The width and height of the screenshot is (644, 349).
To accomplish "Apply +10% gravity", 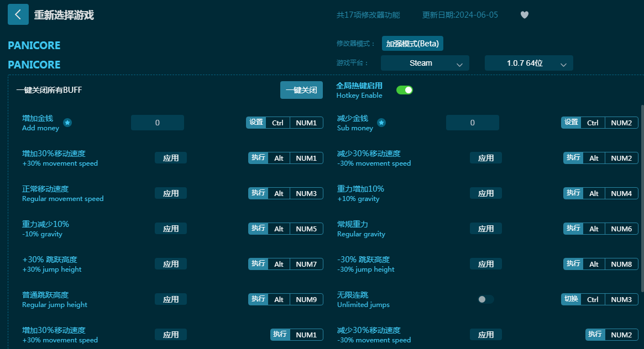I will pos(486,193).
